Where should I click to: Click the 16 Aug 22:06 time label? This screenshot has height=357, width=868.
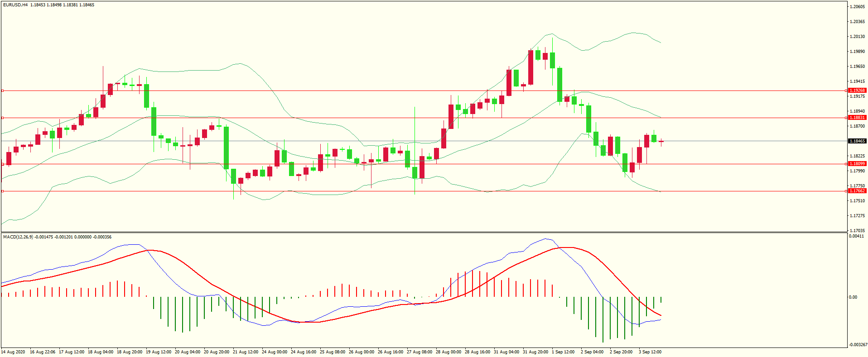click(43, 352)
